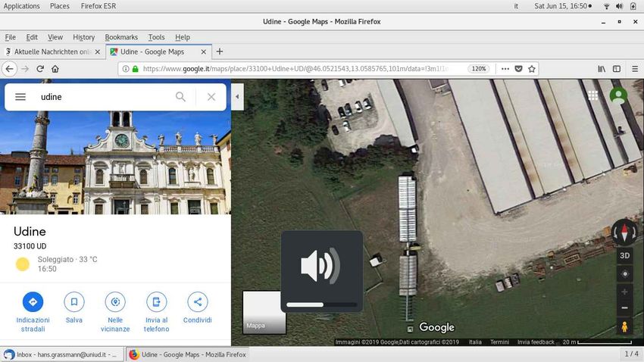Open Firefox ESR in top bar
The width and height of the screenshot is (644, 362).
[x=98, y=6]
